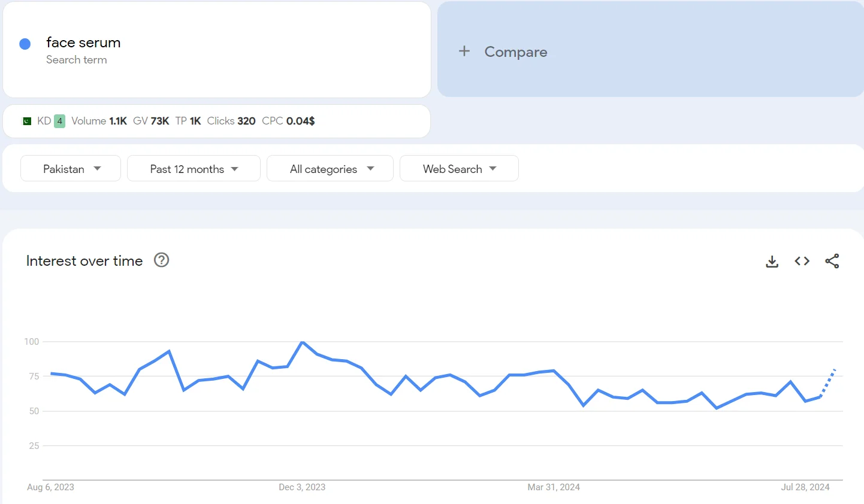Click the Compare button to add a term
Screen dimensions: 864x504
515,52
